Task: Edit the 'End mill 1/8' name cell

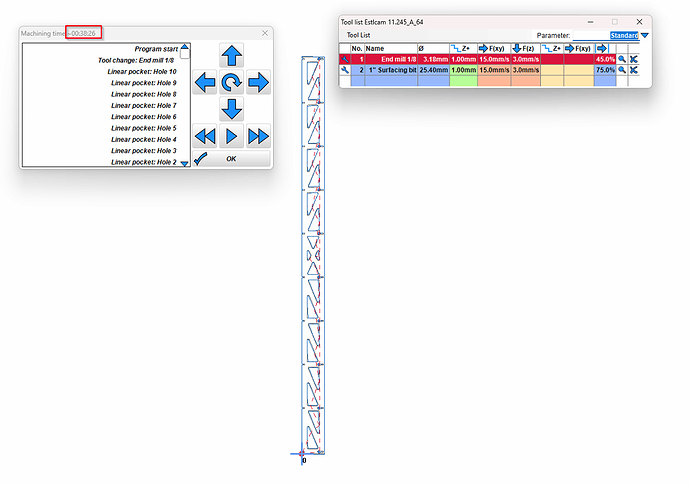Action: [391, 59]
